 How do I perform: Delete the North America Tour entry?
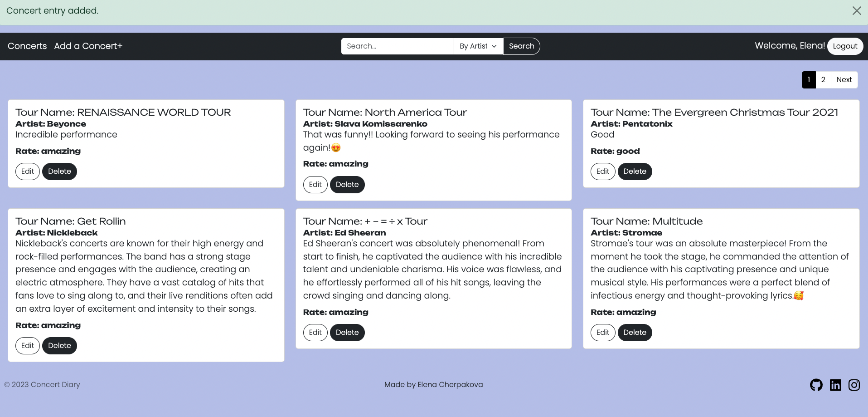[347, 185]
